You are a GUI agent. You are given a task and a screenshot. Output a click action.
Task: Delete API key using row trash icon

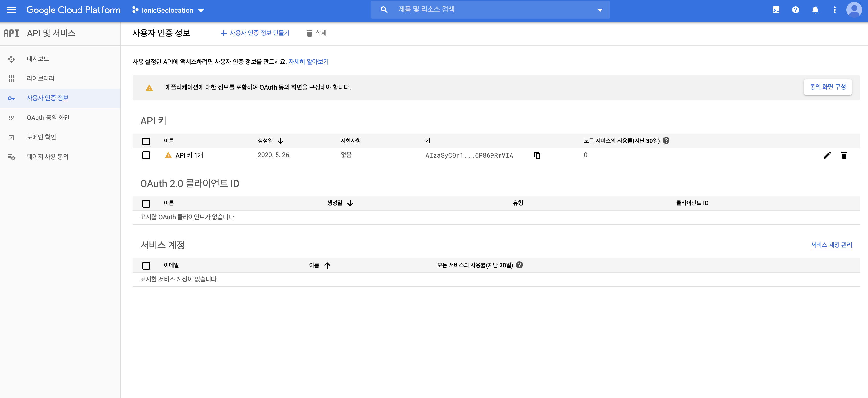point(843,155)
